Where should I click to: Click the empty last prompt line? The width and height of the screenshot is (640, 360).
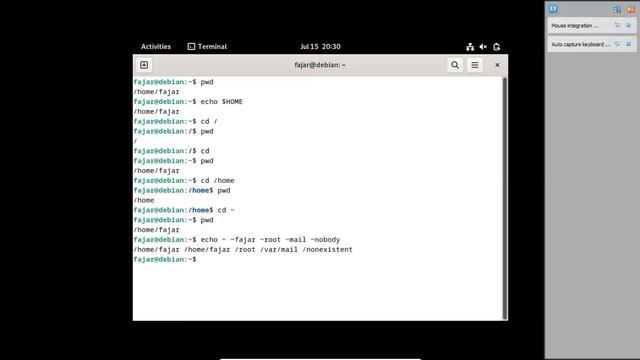tap(165, 260)
